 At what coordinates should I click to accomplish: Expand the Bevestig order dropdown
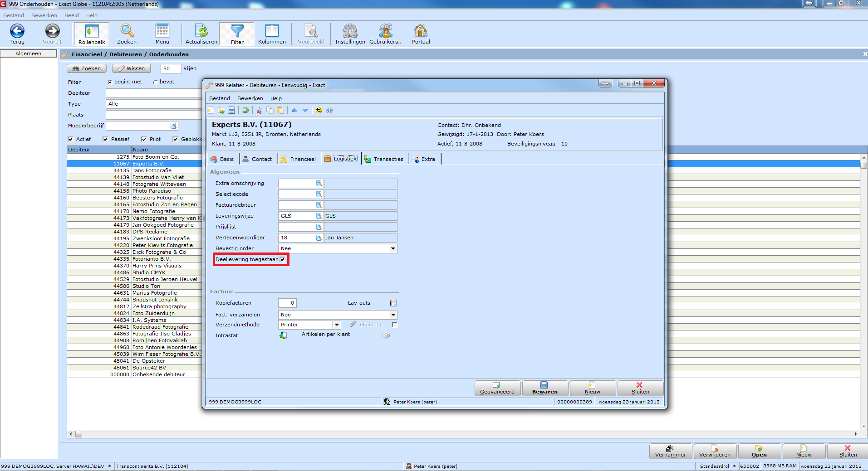(x=393, y=248)
